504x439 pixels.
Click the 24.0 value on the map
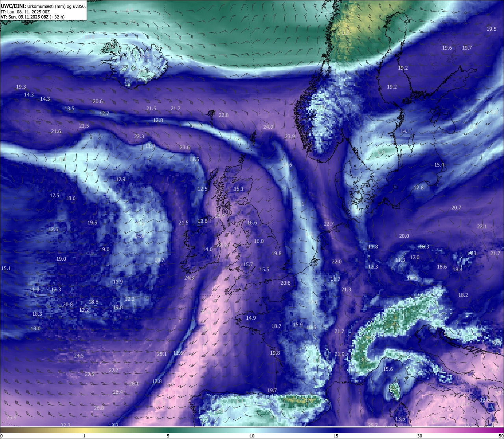pyautogui.click(x=268, y=127)
